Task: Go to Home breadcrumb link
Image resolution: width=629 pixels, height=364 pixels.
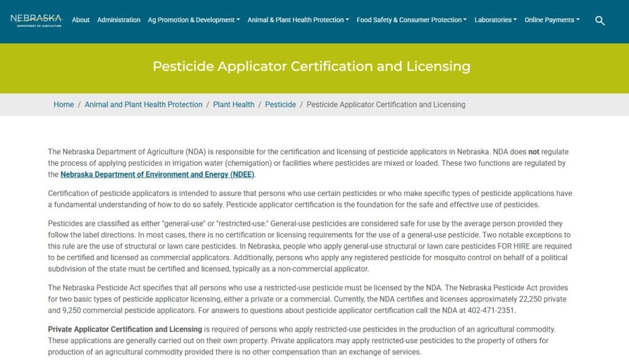Action: pyautogui.click(x=64, y=104)
